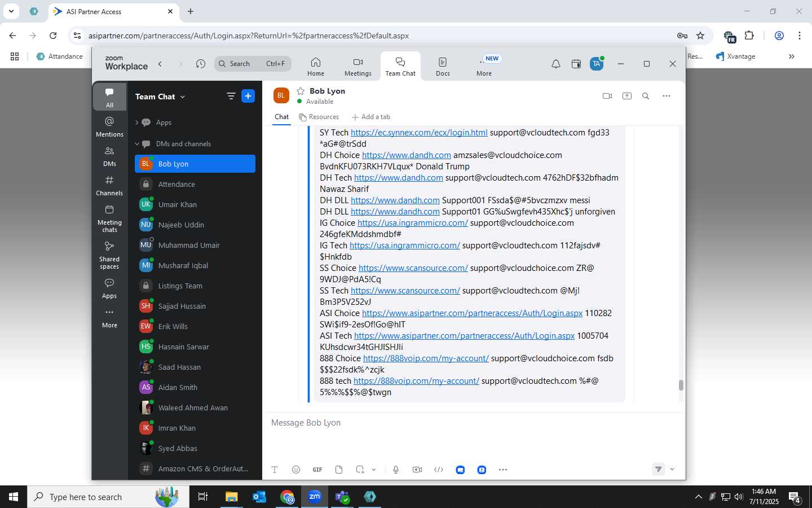Open the Listings Team channel
This screenshot has height=508, width=812.
click(x=195, y=286)
